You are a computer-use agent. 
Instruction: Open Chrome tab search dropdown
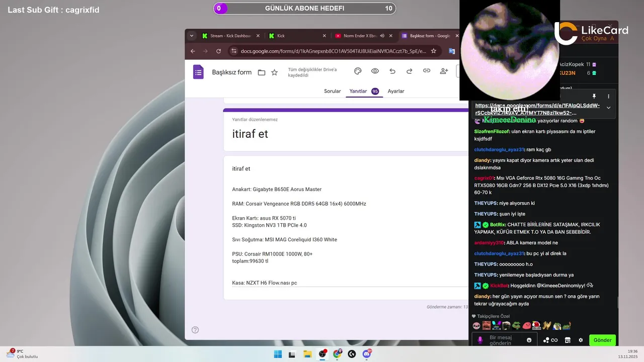point(191,36)
